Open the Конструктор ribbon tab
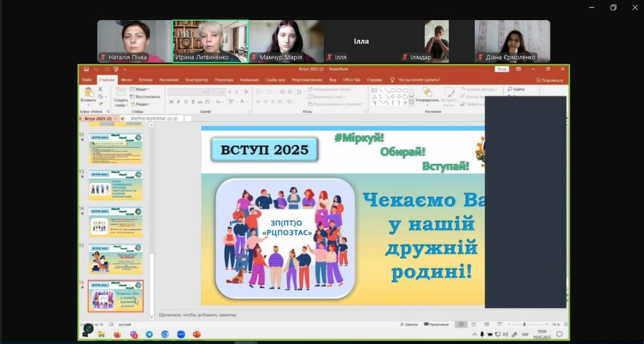This screenshot has width=644, height=344. [196, 80]
